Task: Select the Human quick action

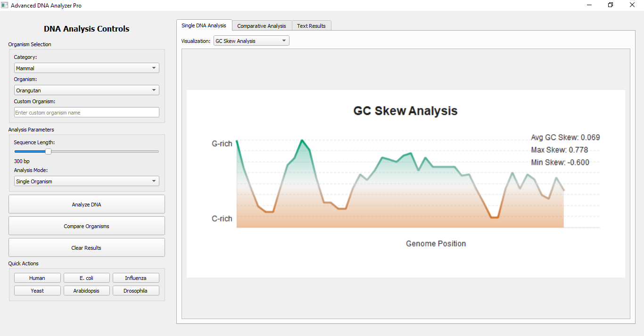Action: click(x=37, y=278)
